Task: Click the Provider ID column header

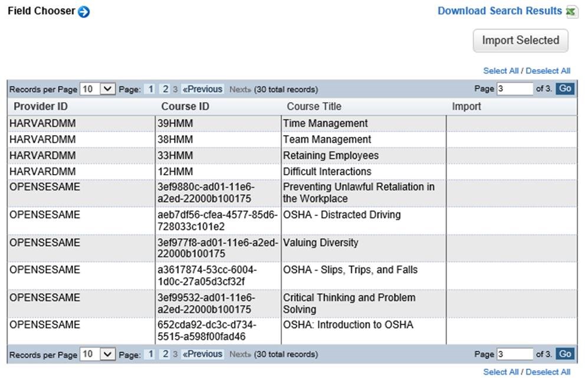Action: click(41, 107)
